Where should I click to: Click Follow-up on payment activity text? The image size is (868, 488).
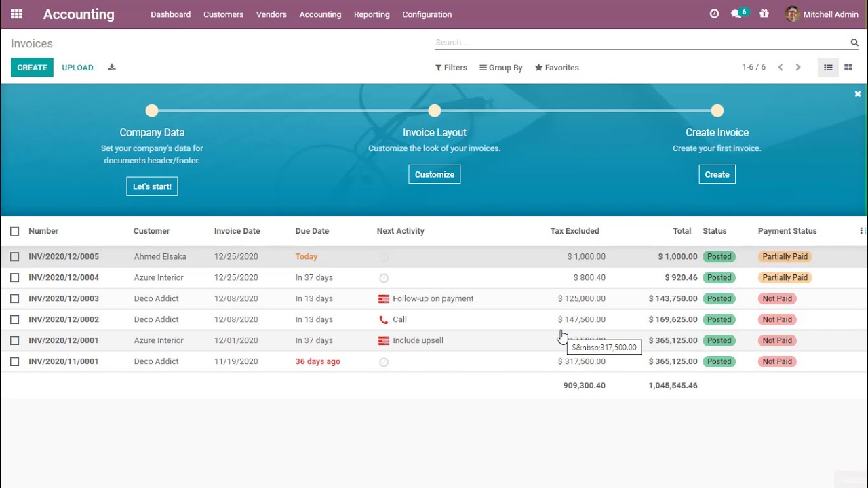click(433, 298)
